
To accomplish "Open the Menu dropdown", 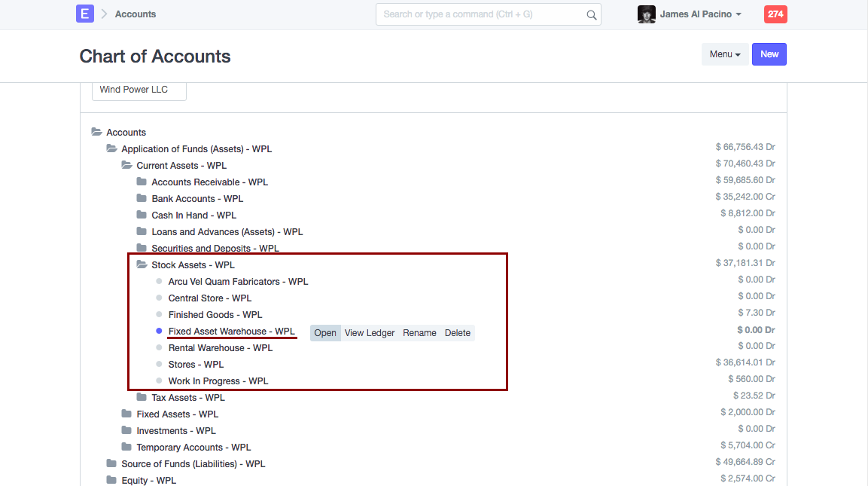I will tap(724, 54).
